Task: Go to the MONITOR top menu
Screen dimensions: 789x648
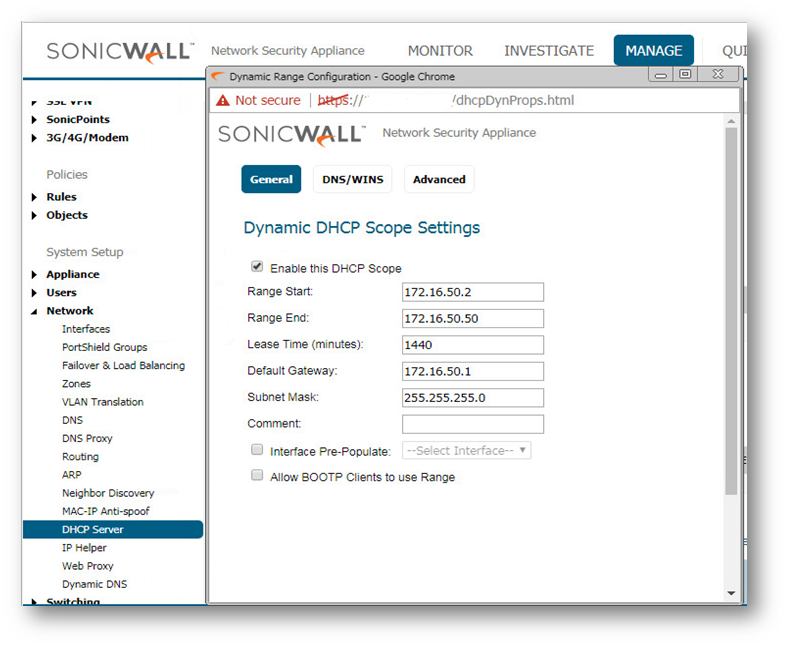Action: [x=440, y=51]
